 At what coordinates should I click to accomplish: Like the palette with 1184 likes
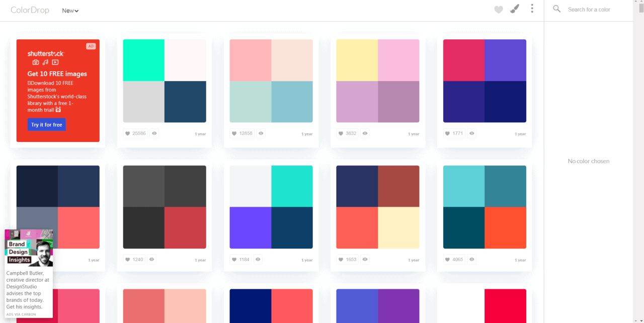240,260
